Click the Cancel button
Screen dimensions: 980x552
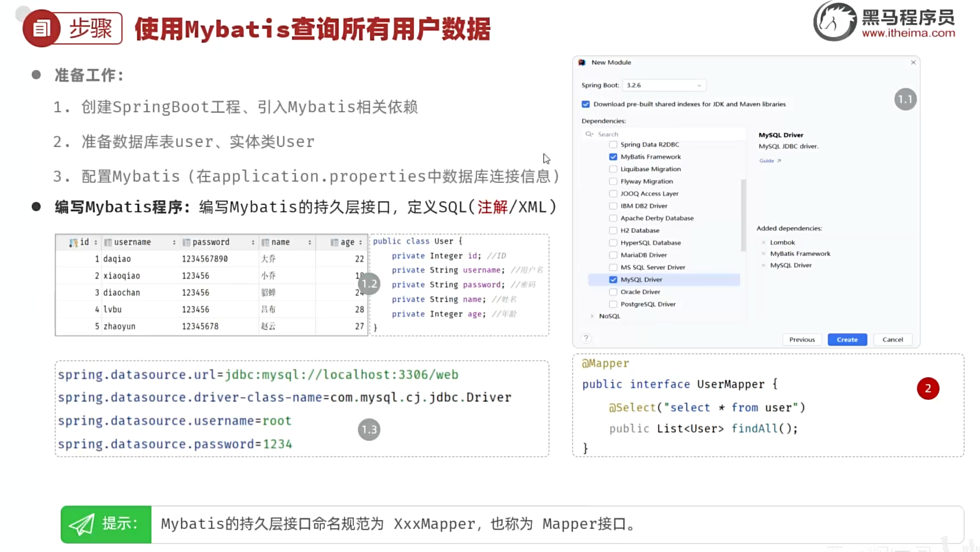click(x=893, y=340)
